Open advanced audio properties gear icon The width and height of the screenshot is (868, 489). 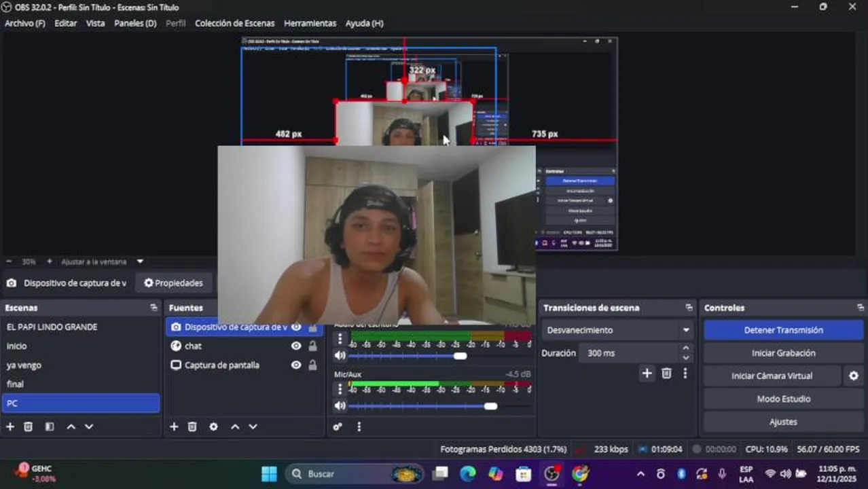[x=338, y=427]
